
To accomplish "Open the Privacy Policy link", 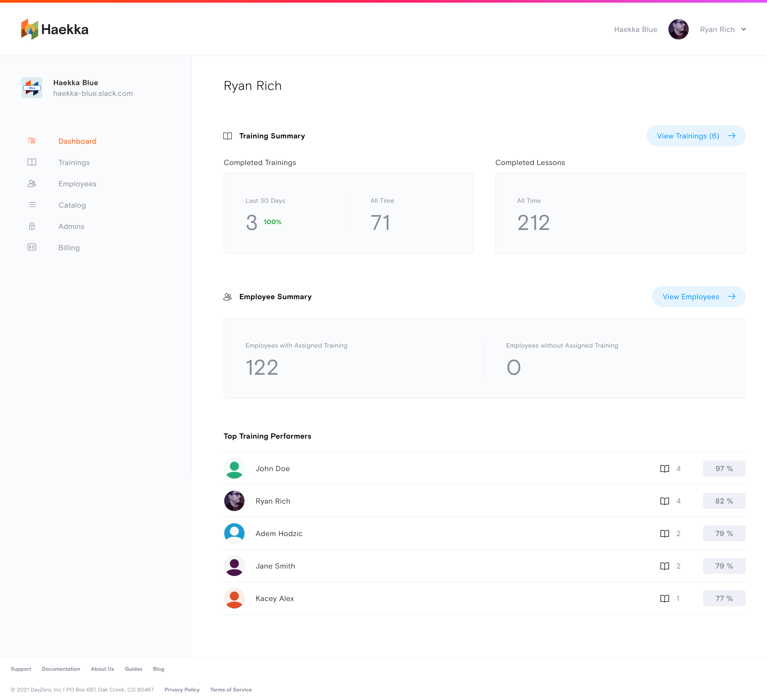I will pyautogui.click(x=182, y=689).
